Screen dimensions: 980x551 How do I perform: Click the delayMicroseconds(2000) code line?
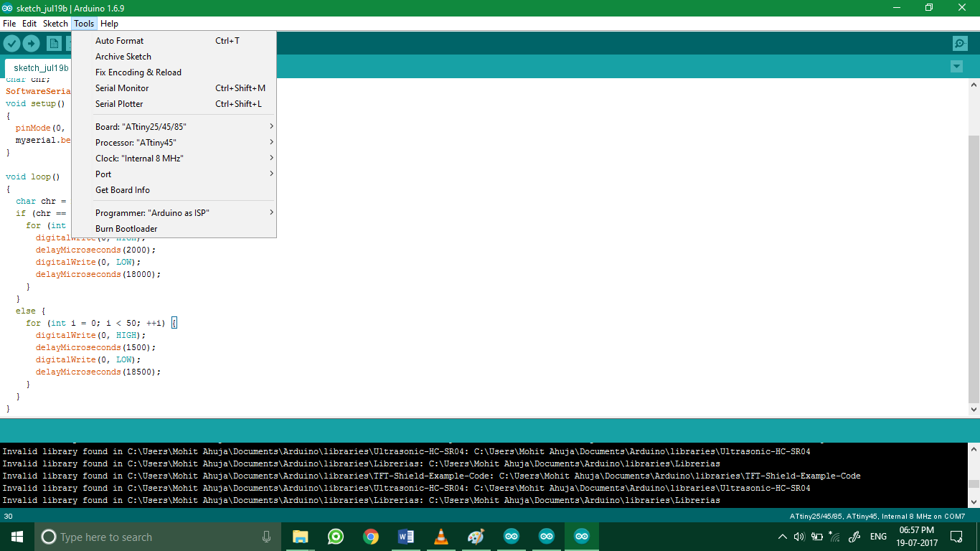click(95, 250)
